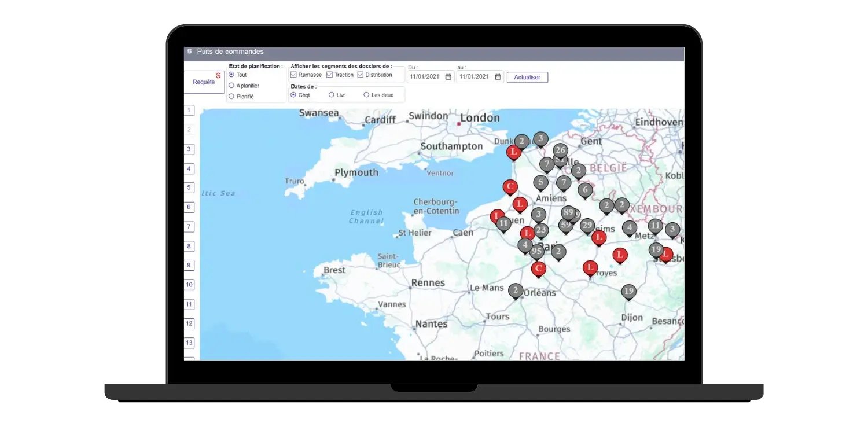Click the gray 2 marker near Orléans
Image resolution: width=868 pixels, height=434 pixels.
point(516,290)
